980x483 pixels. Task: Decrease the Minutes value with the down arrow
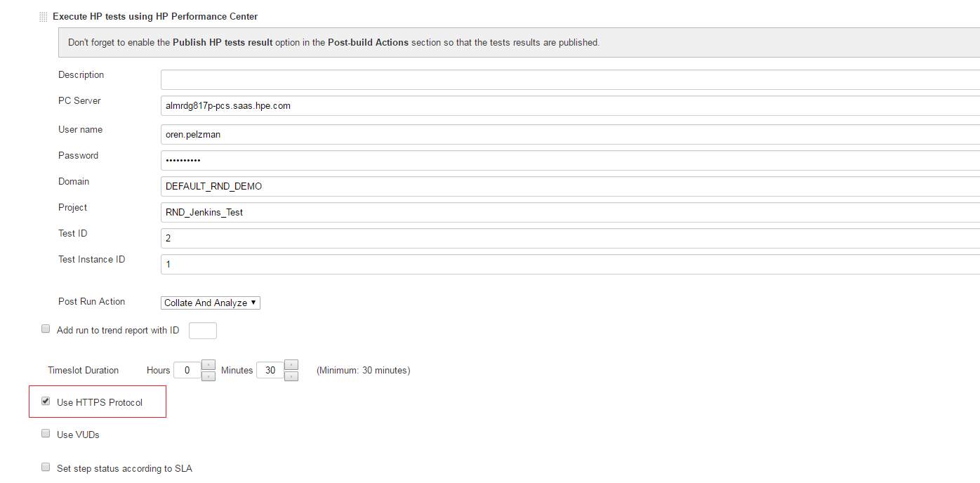(x=291, y=376)
